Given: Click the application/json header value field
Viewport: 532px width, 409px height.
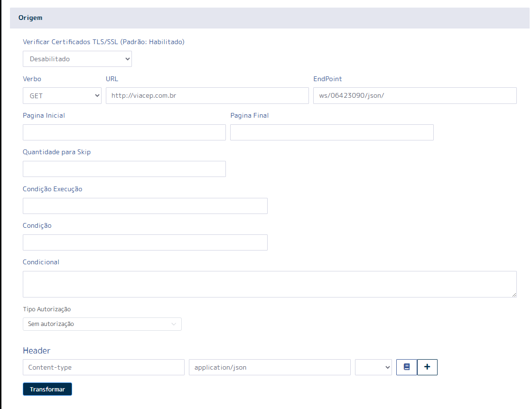Looking at the screenshot, I should (x=270, y=367).
